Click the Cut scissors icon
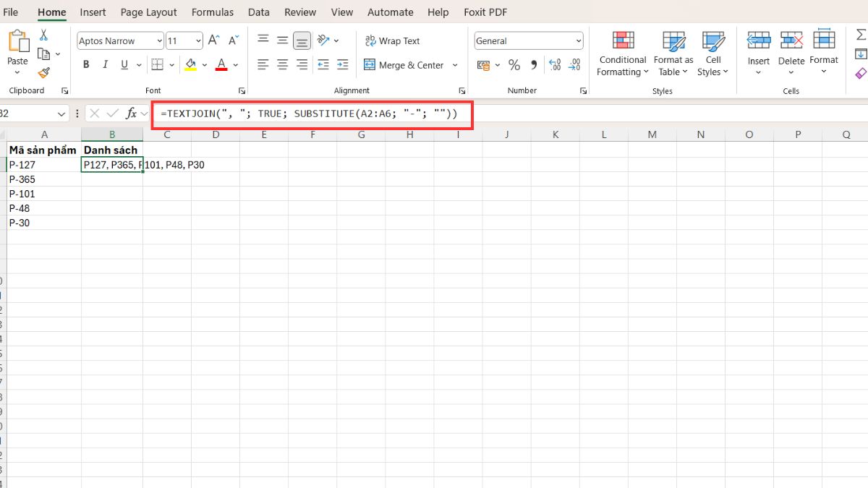The image size is (868, 488). click(x=43, y=35)
